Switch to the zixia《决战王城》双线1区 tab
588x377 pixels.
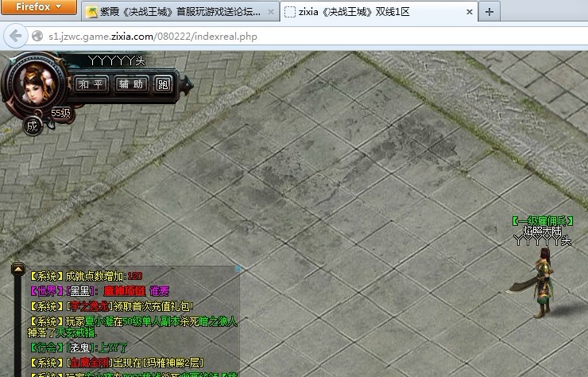click(379, 12)
